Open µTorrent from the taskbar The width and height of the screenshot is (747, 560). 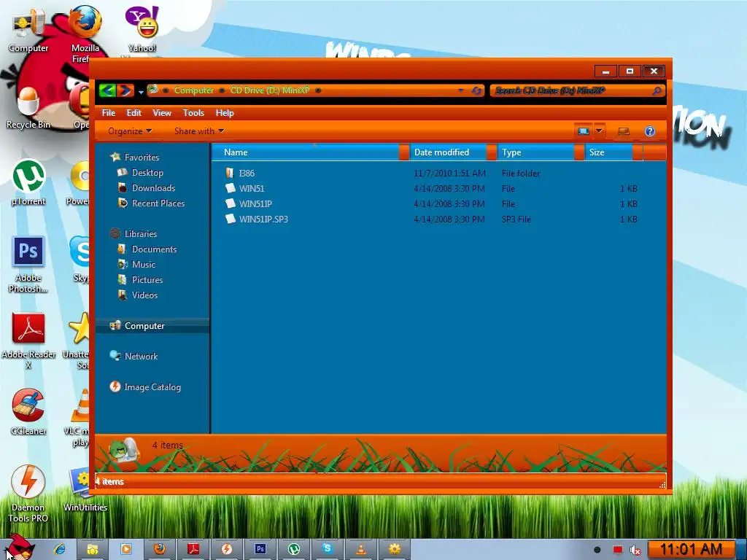(x=294, y=549)
